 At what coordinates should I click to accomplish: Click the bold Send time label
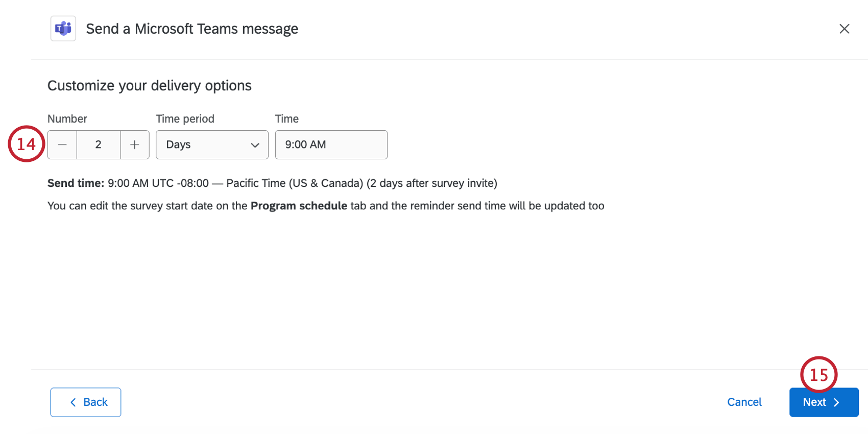pos(76,183)
